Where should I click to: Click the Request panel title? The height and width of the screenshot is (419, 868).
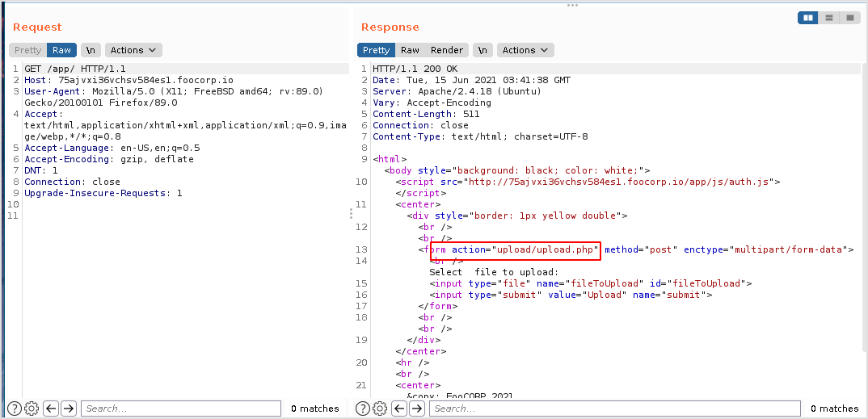(x=37, y=27)
